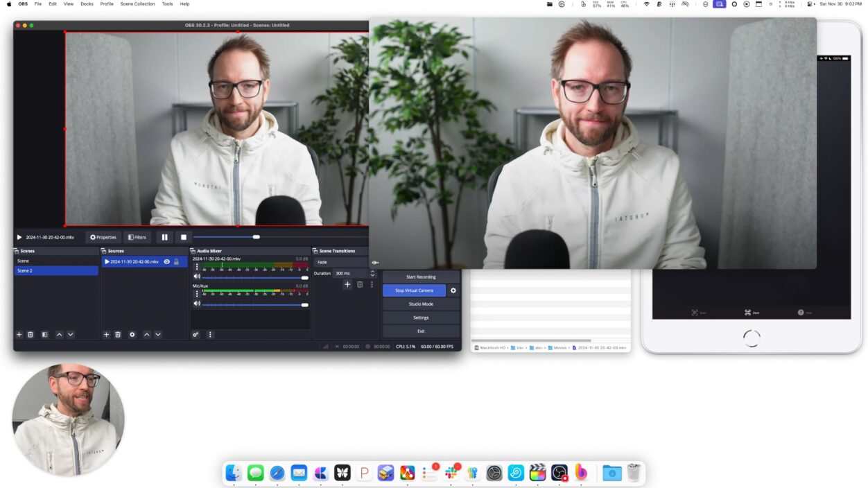Toggle lock on the 2024-11-30 source
This screenshot has height=488, width=868.
pos(176,262)
